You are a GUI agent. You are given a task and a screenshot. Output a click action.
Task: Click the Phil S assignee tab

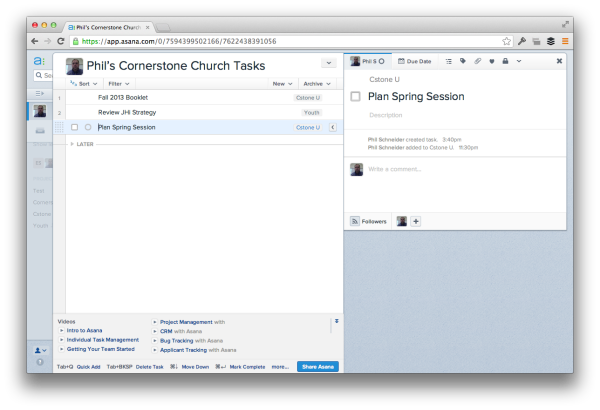368,61
